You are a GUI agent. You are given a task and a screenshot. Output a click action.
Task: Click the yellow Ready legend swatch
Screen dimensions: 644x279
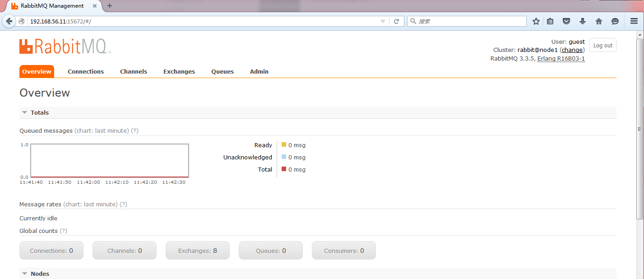pyautogui.click(x=284, y=144)
